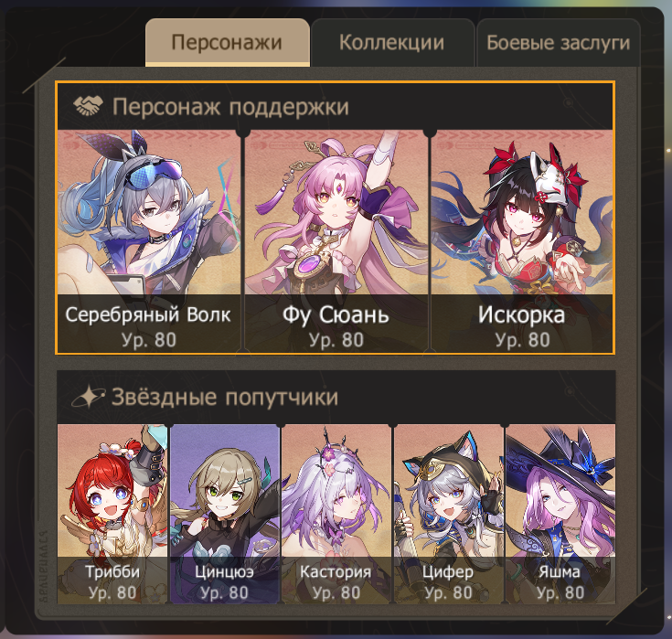
Task: Open Яшма's companion portrait
Action: (560, 514)
